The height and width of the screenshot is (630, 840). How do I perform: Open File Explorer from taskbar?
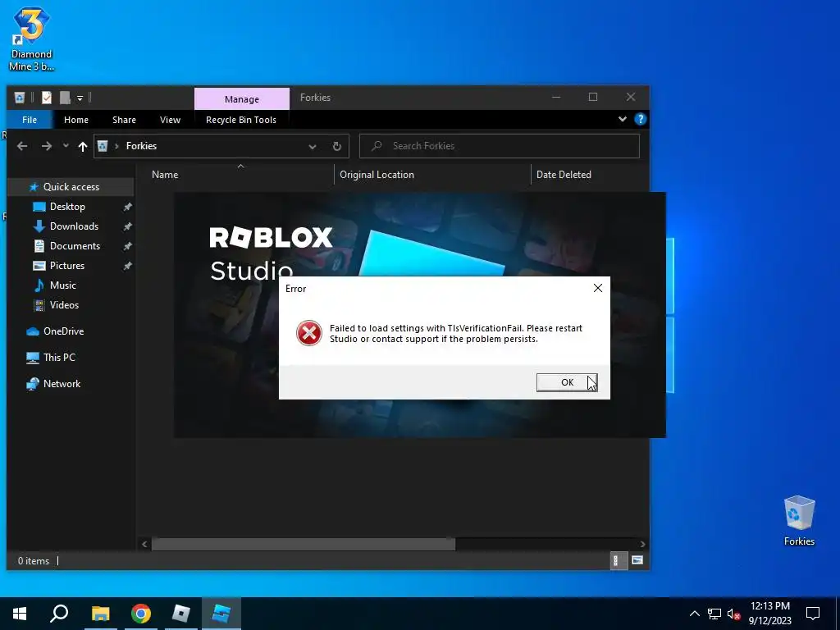point(100,614)
